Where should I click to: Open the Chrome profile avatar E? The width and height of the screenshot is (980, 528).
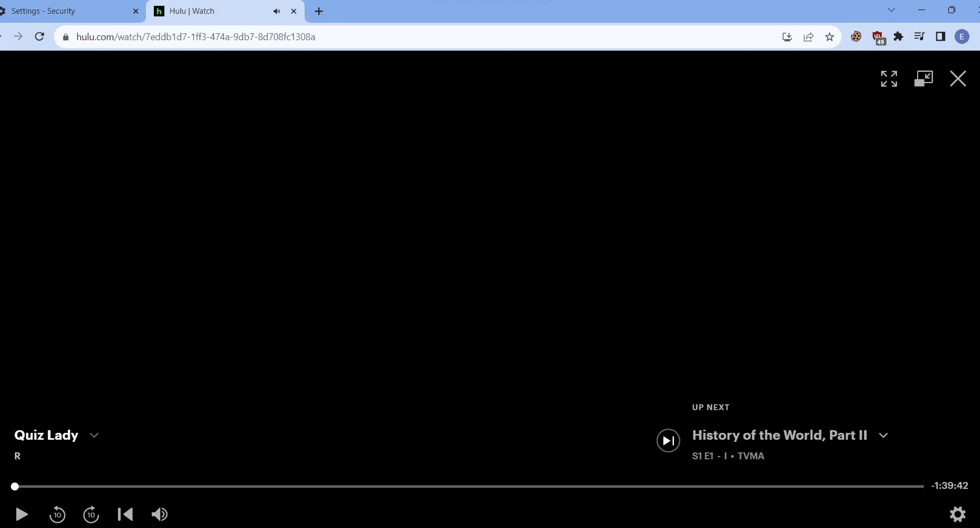pyautogui.click(x=962, y=36)
